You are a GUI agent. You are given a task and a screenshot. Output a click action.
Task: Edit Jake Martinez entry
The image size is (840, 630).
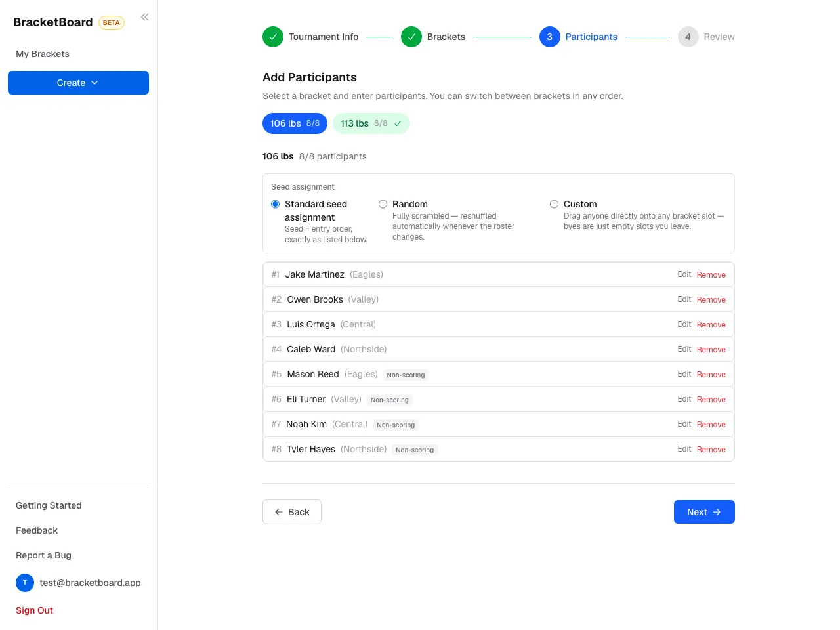(x=684, y=274)
